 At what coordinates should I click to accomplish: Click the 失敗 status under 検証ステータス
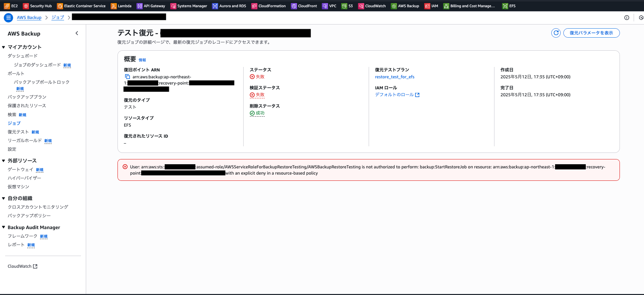[257, 95]
